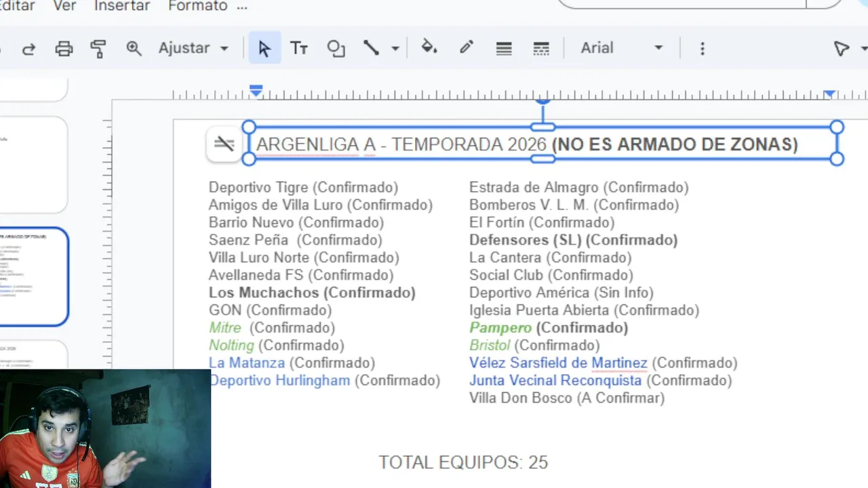The image size is (868, 488).
Task: Insert a text box with Tt tool
Action: [299, 48]
